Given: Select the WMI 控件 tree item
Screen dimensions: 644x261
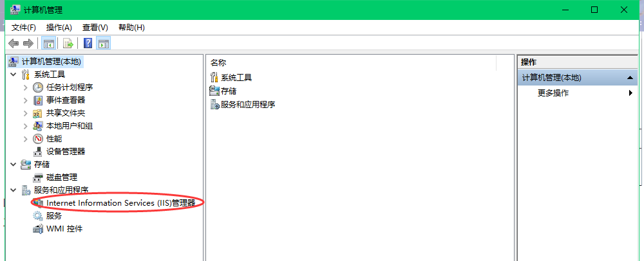Looking at the screenshot, I should point(64,229).
